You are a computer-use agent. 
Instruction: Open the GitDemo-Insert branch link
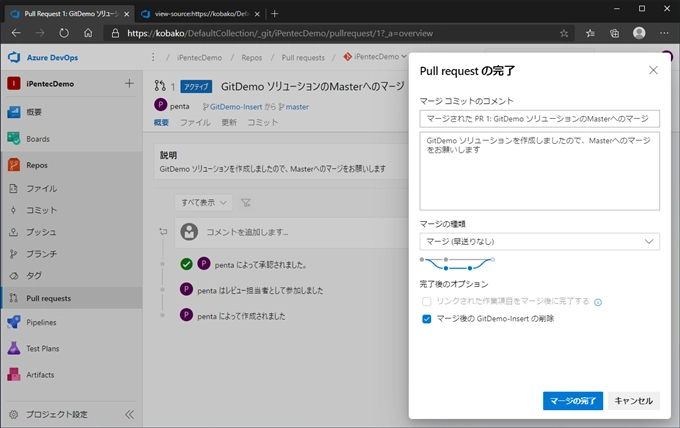click(236, 107)
